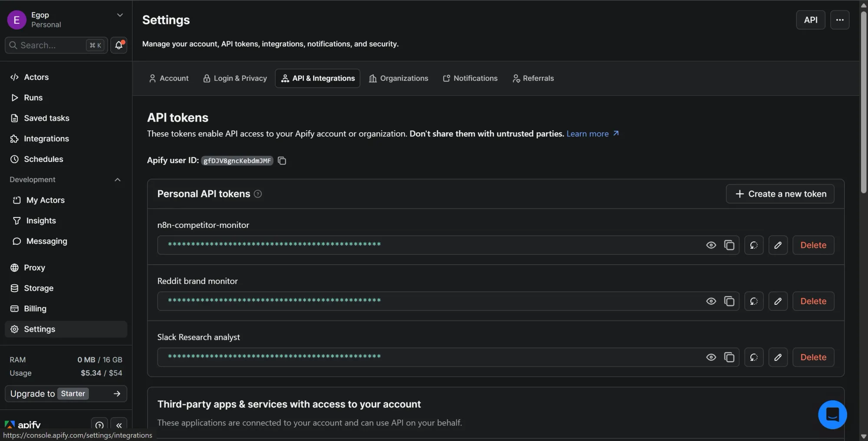
Task: Click the RAM 0 MB / 16 GB value
Action: (x=100, y=360)
